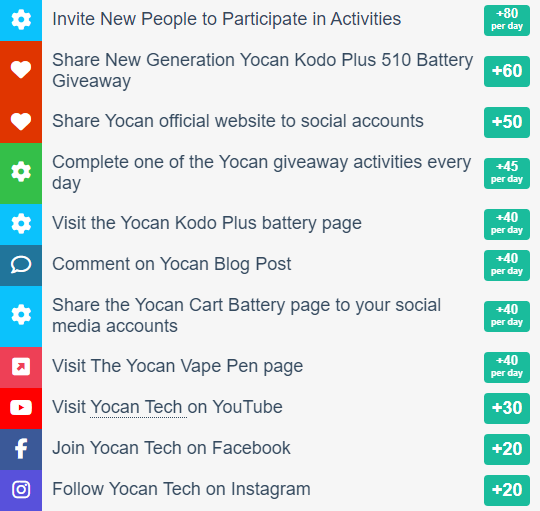The height and width of the screenshot is (511, 540).
Task: Click the Yocan Tech link in YouTube entry
Action: (x=138, y=407)
